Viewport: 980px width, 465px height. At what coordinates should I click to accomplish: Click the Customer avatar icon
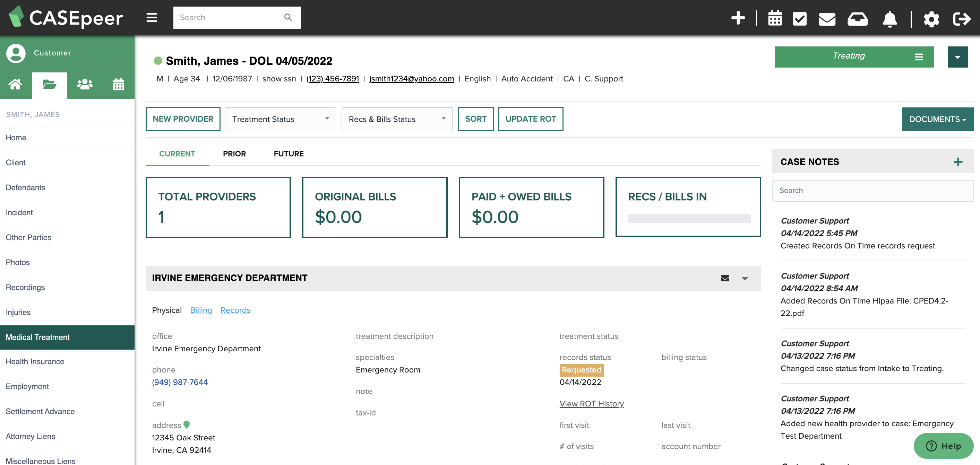tap(16, 53)
